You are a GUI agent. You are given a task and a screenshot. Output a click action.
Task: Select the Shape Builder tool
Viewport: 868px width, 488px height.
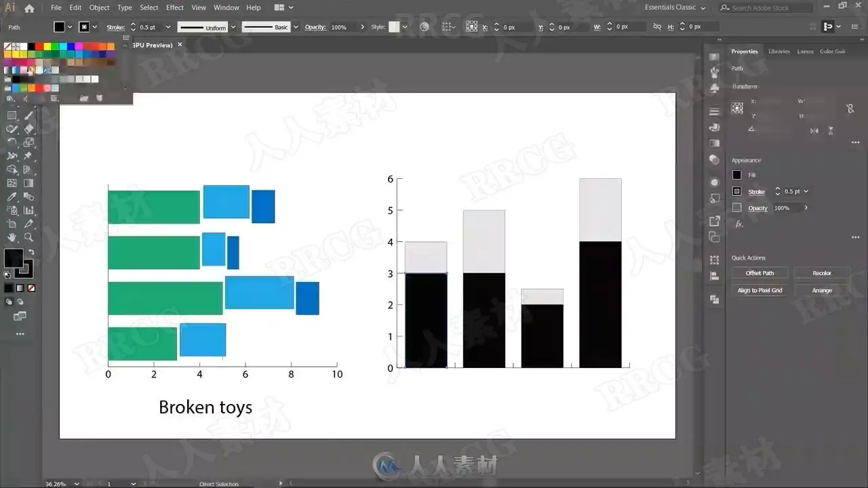12,169
